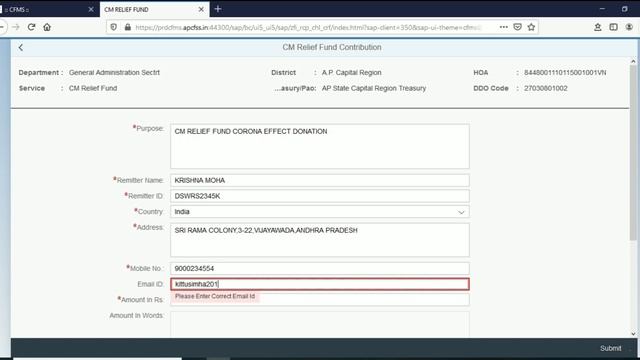
Task: View site security padlock details
Action: click(128, 27)
